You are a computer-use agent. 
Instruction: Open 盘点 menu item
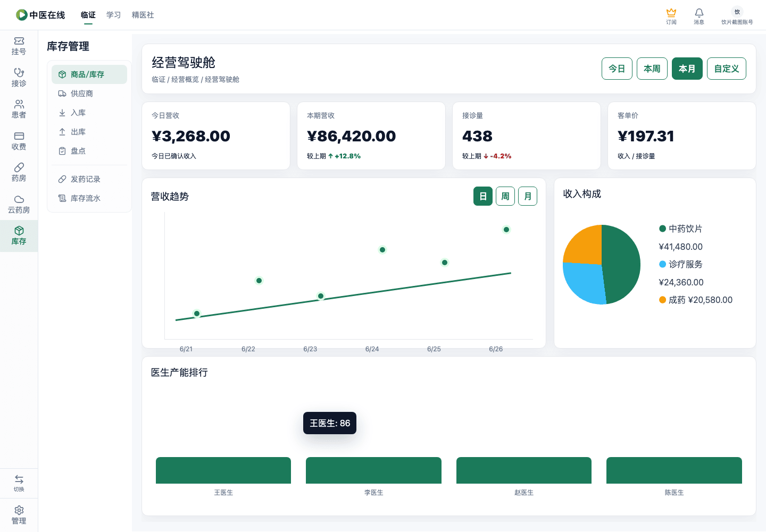pos(89,151)
